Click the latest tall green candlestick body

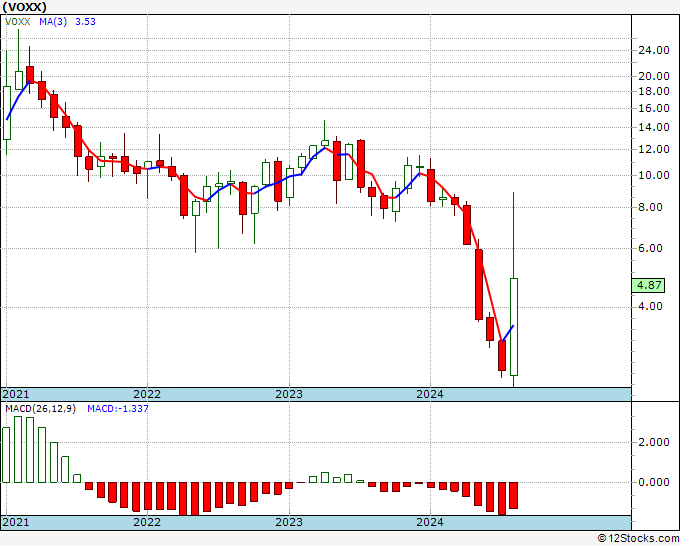tap(514, 327)
